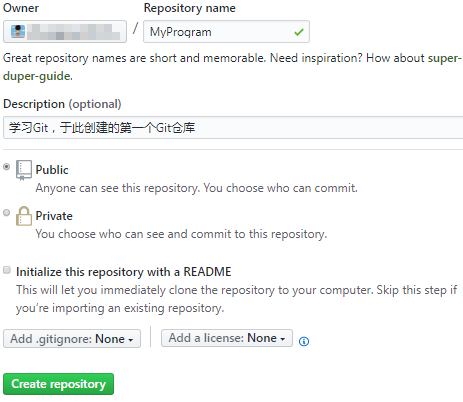Select the Private radio button
Screen dimensions: 463x402
[x=6, y=212]
